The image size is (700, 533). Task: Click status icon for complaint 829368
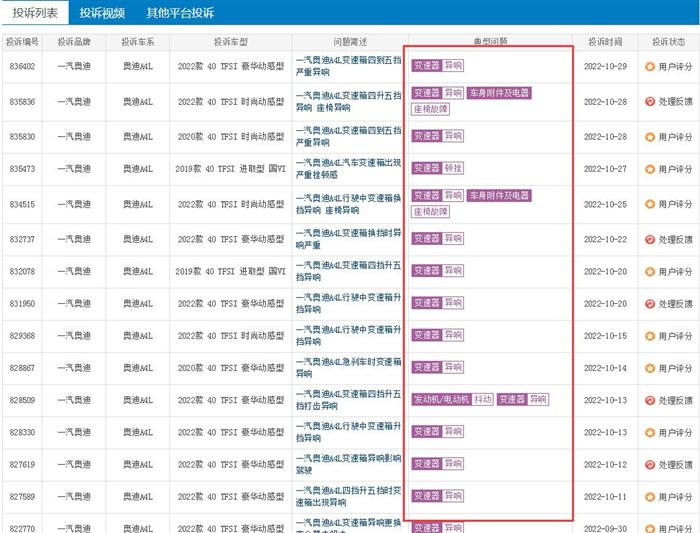[650, 336]
